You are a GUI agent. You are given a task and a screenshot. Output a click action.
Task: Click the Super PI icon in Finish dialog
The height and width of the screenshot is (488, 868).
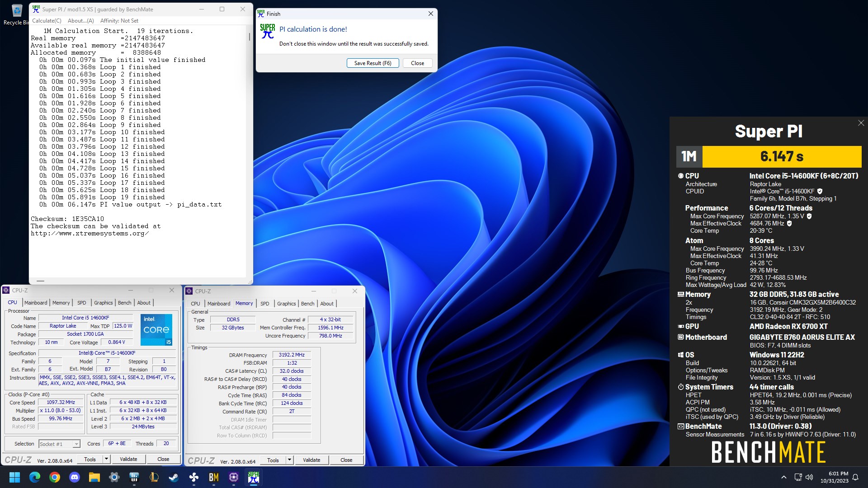267,31
